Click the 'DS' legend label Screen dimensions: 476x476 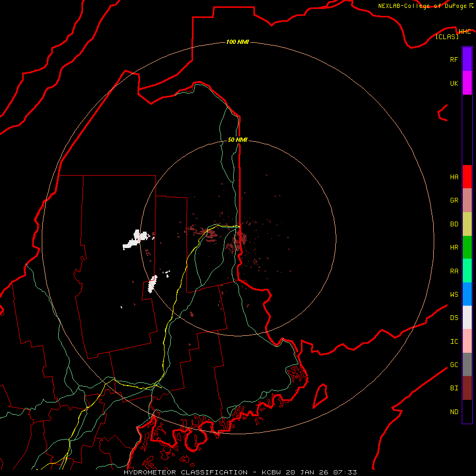(x=454, y=318)
